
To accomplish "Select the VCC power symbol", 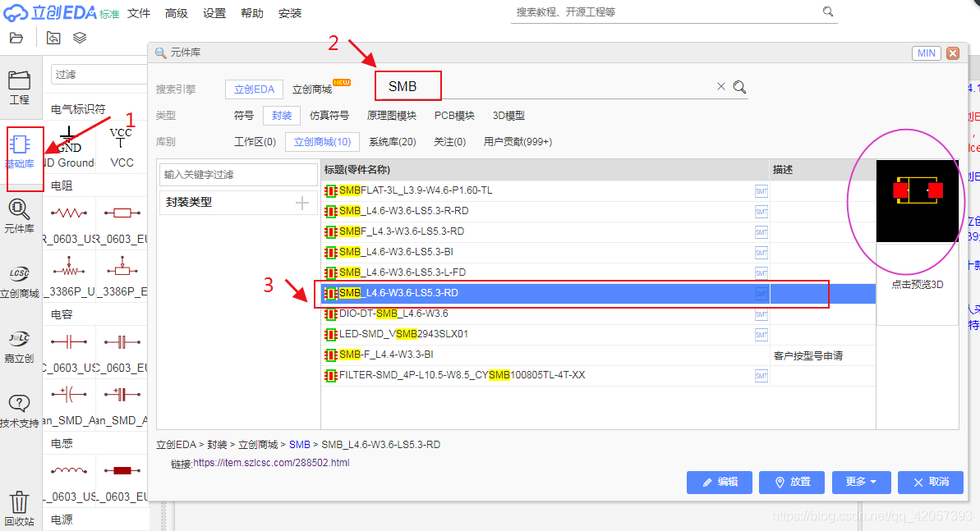I will tap(122, 148).
